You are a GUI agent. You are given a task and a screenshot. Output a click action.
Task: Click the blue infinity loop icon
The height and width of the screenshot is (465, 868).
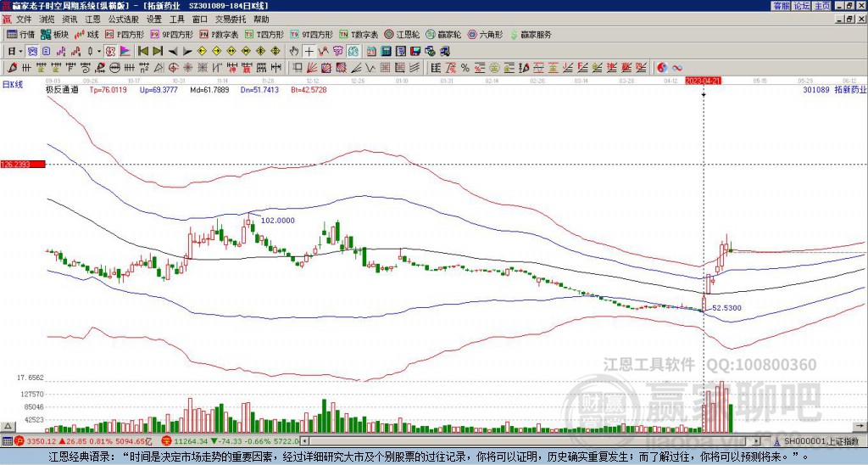click(677, 68)
